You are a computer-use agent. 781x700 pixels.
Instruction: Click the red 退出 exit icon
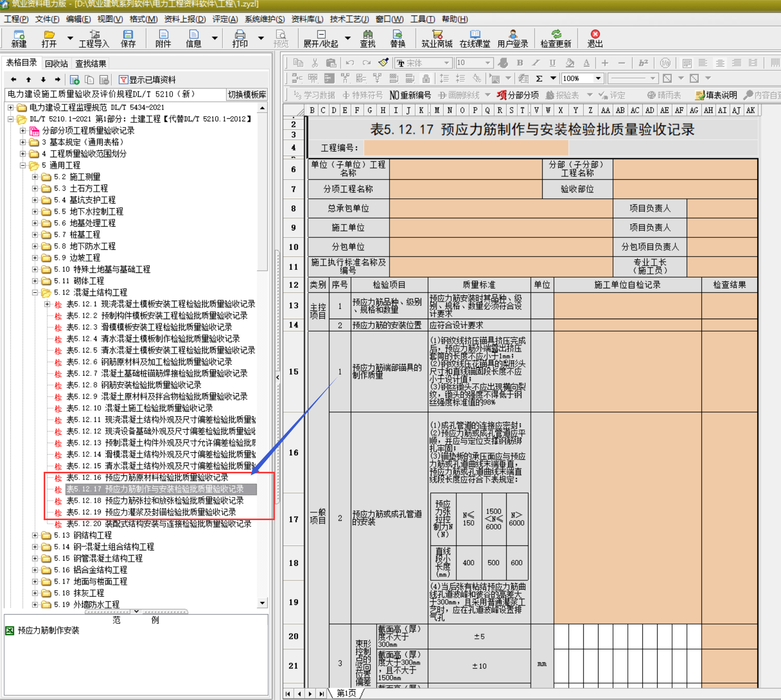coord(595,39)
